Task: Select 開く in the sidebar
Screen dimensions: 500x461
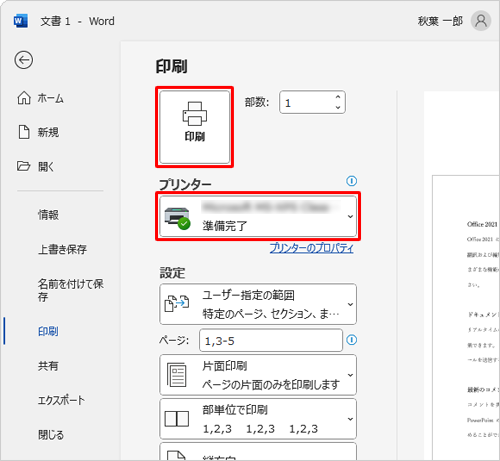Action: [35, 166]
